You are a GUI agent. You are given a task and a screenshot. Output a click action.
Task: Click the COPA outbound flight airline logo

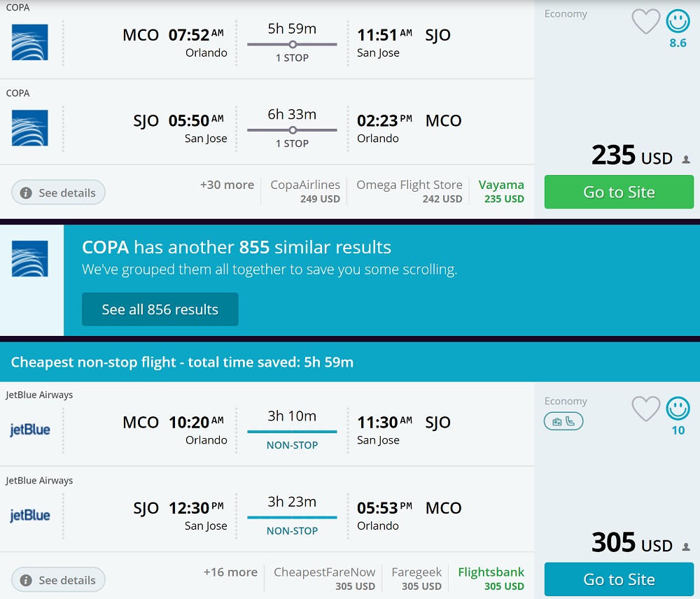click(x=30, y=42)
